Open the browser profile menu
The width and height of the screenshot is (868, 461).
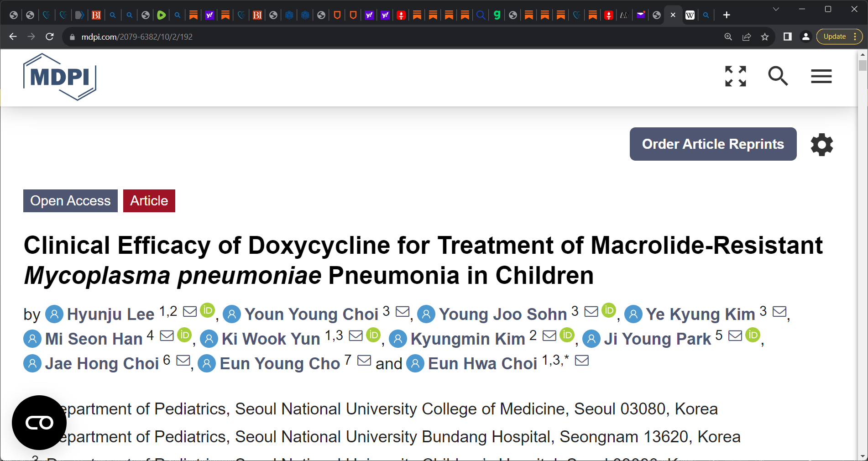pyautogui.click(x=805, y=37)
